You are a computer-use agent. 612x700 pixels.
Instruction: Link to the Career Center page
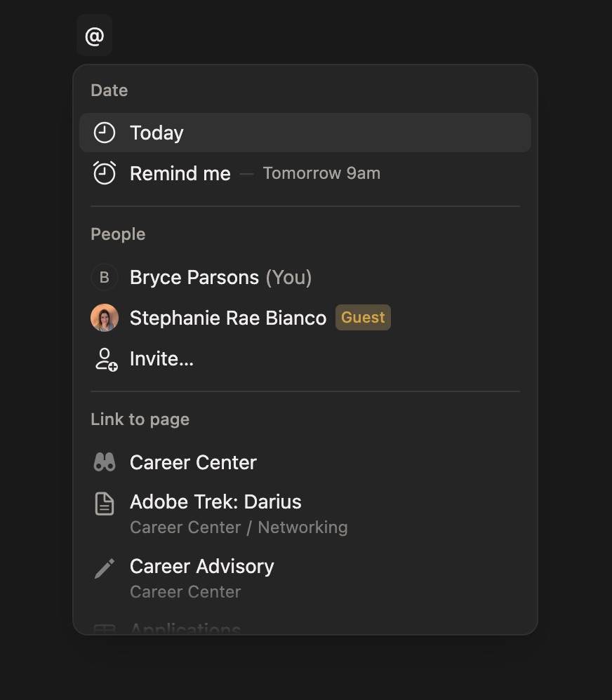point(193,462)
